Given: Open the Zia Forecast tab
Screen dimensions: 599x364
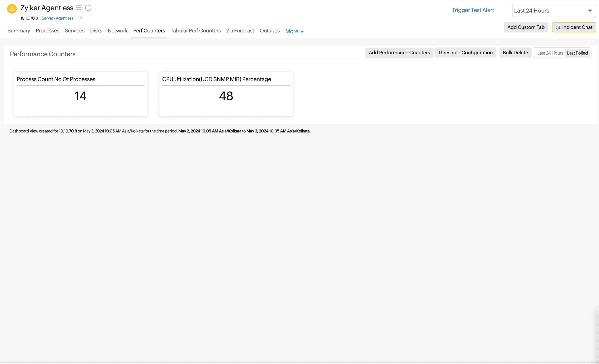Looking at the screenshot, I should point(240,31).
